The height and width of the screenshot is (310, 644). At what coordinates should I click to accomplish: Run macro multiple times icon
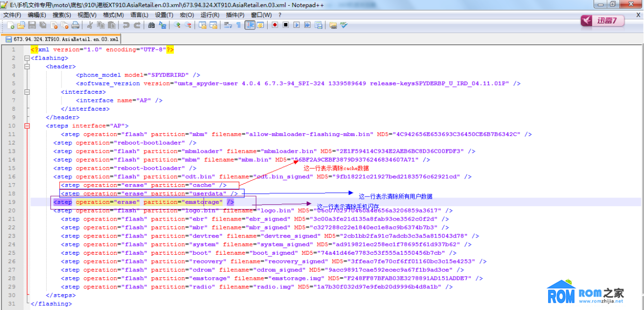[307, 25]
